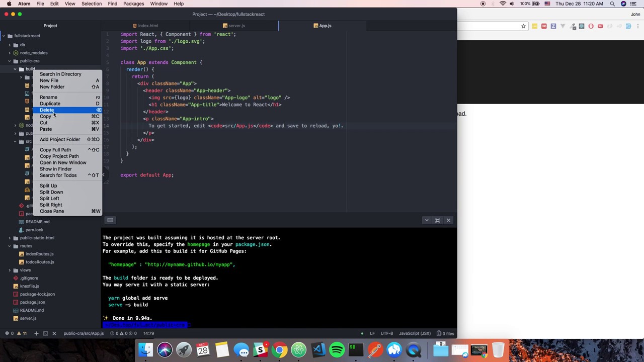Click public-cra/src/App.js path in status bar
The image size is (644, 362).
tap(84, 333)
